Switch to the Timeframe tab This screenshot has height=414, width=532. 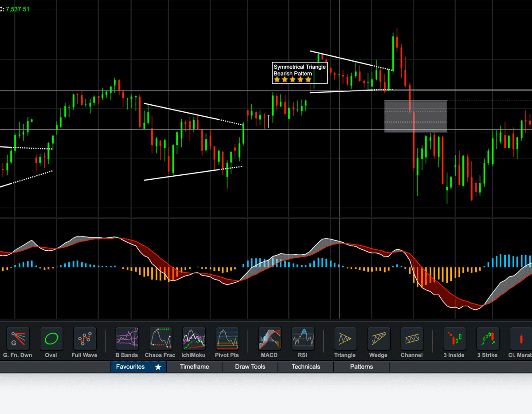[194, 367]
